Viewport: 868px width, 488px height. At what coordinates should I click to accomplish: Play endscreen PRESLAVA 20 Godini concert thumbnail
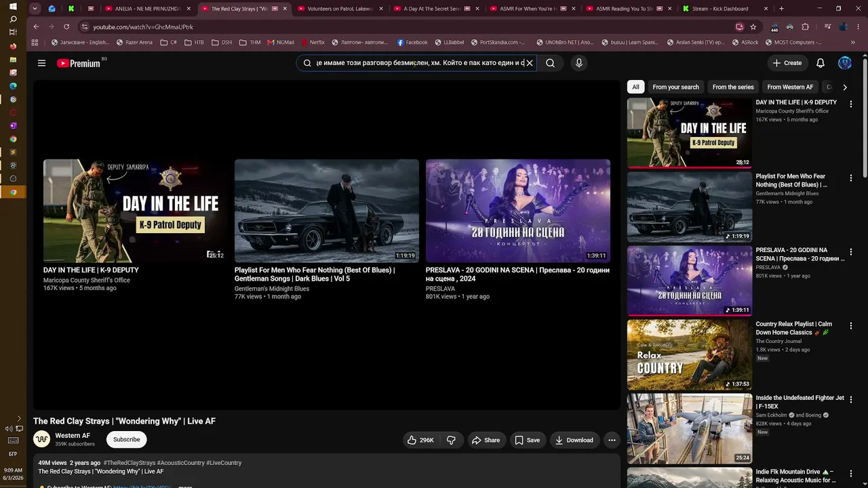tap(518, 211)
